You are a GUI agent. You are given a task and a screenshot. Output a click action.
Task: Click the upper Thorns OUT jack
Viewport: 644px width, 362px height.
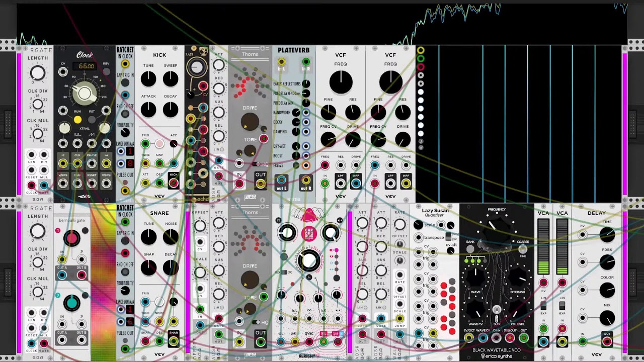click(260, 184)
